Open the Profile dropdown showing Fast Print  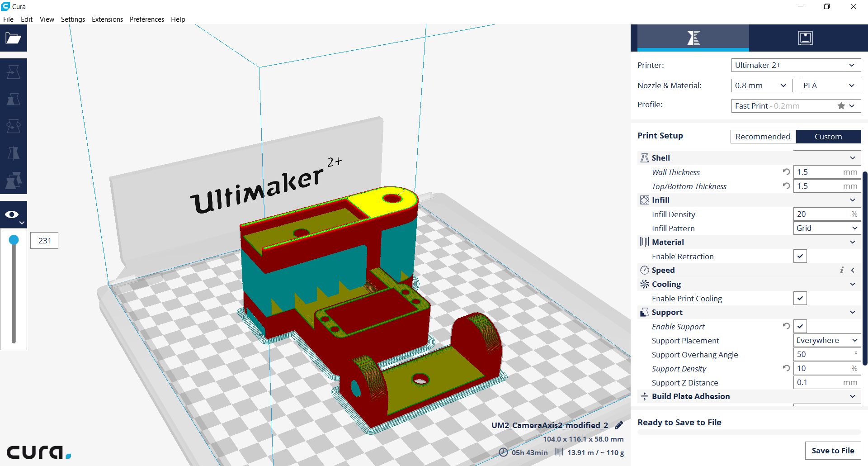[796, 106]
